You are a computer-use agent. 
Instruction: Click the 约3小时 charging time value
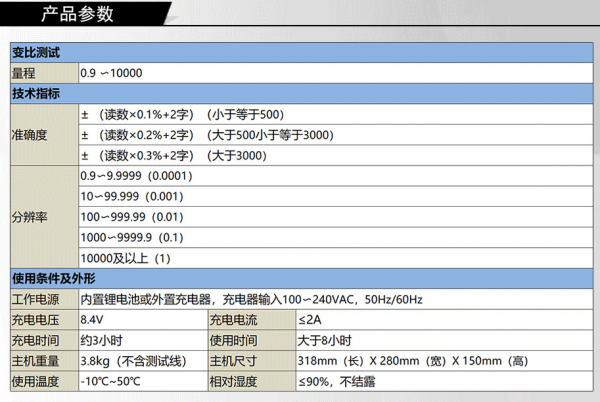point(101,340)
